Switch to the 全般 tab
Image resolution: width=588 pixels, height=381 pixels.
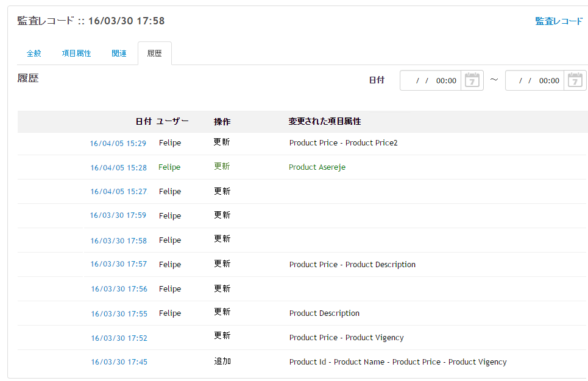coord(34,53)
